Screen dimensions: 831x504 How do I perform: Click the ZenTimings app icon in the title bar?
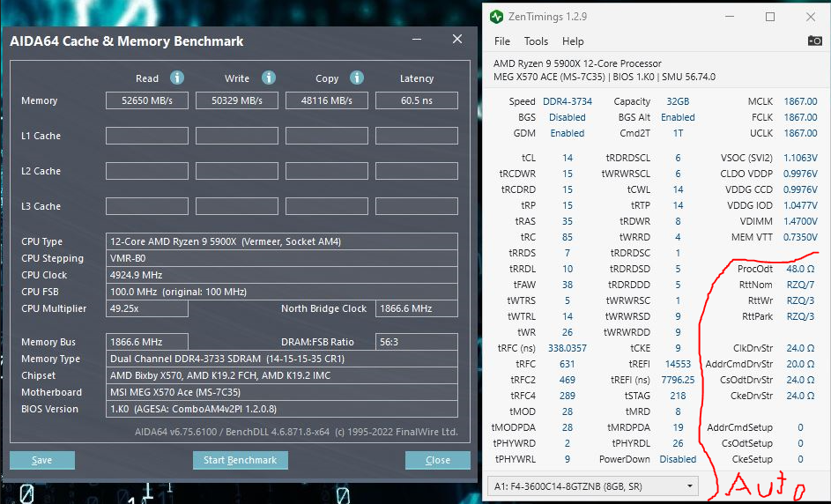[x=497, y=17]
